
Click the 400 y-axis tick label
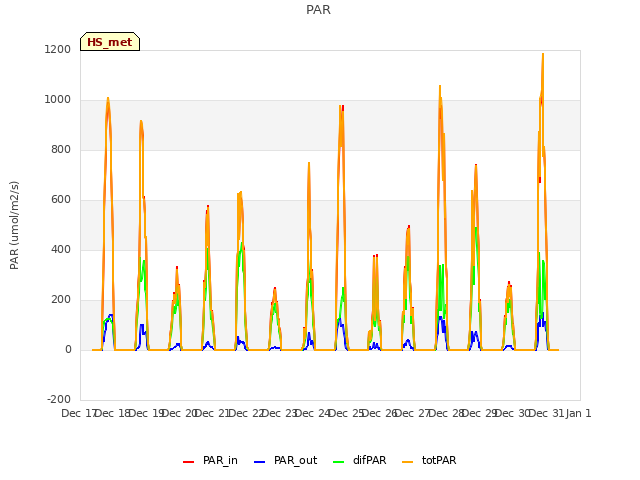pyautogui.click(x=61, y=249)
